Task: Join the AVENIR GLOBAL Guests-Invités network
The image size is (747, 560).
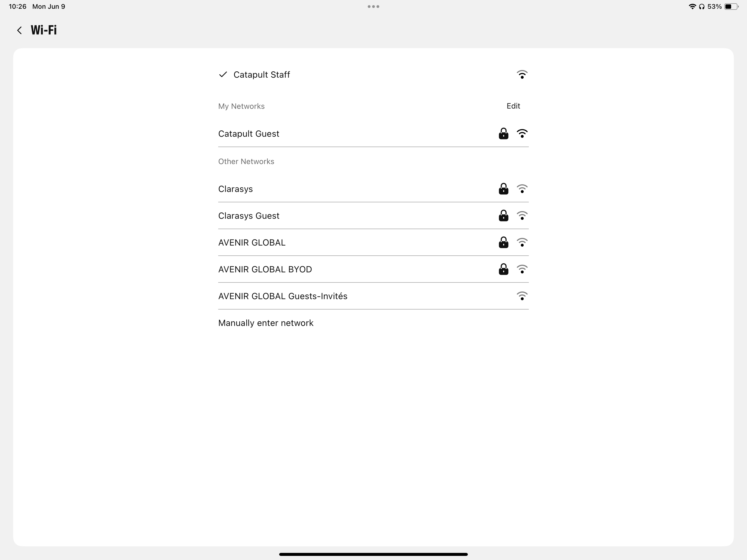Action: click(373, 296)
